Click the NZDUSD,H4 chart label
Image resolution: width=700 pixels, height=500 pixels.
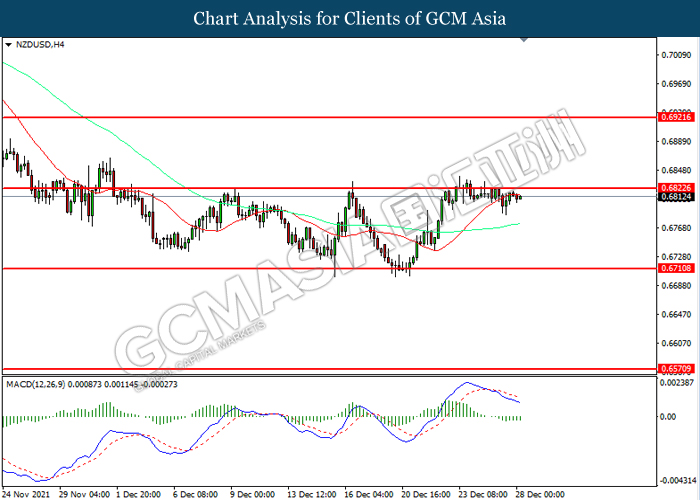click(40, 45)
